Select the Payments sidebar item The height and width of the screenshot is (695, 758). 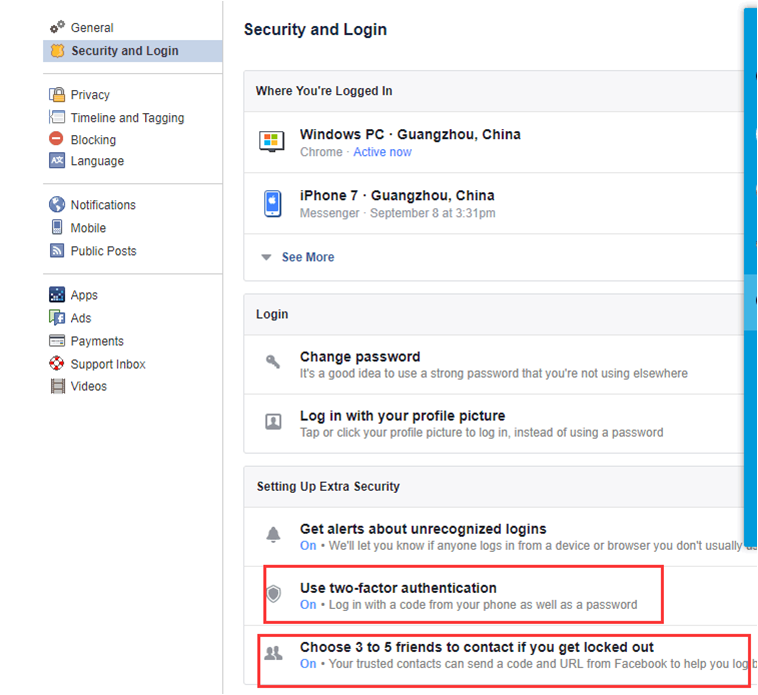click(97, 341)
